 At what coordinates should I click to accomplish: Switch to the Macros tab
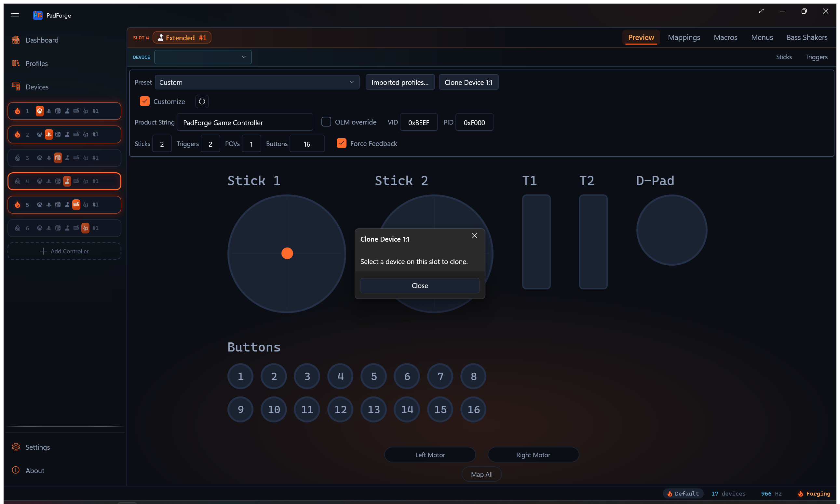click(x=725, y=37)
